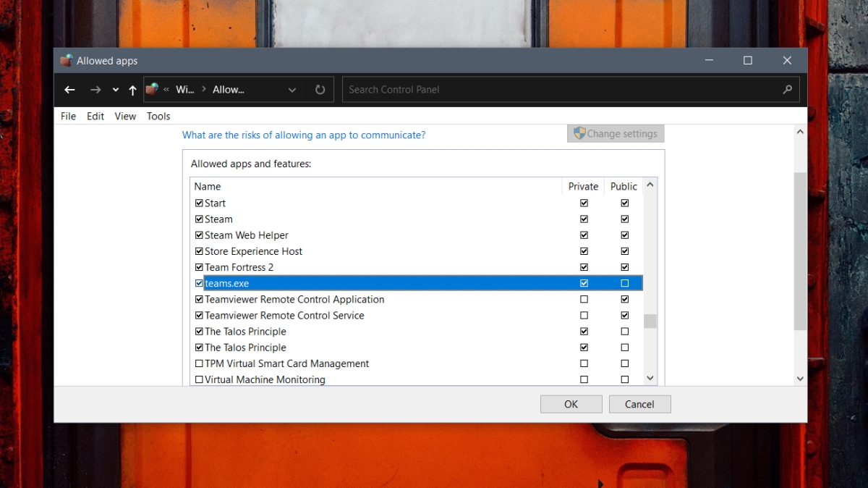The height and width of the screenshot is (488, 868).
Task: Click the Public column header
Action: coord(624,186)
